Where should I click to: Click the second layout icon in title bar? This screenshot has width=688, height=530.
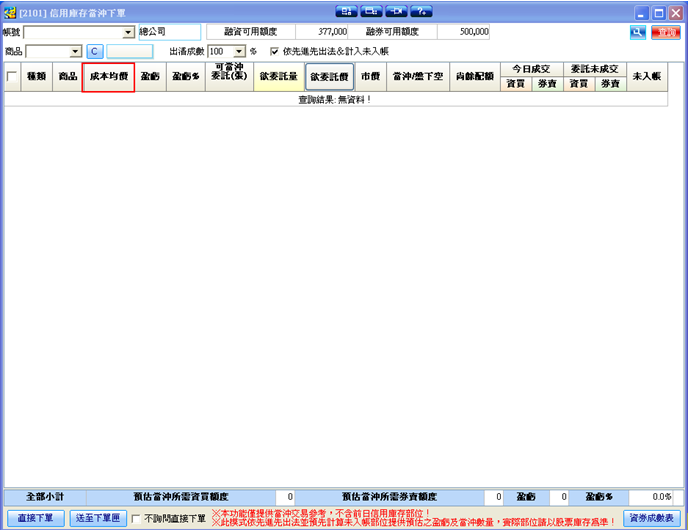click(371, 12)
